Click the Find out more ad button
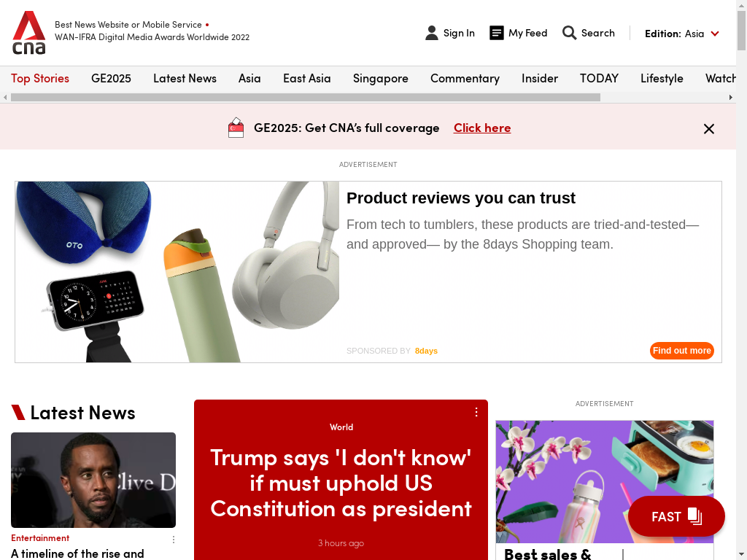747x560 pixels. [x=682, y=351]
